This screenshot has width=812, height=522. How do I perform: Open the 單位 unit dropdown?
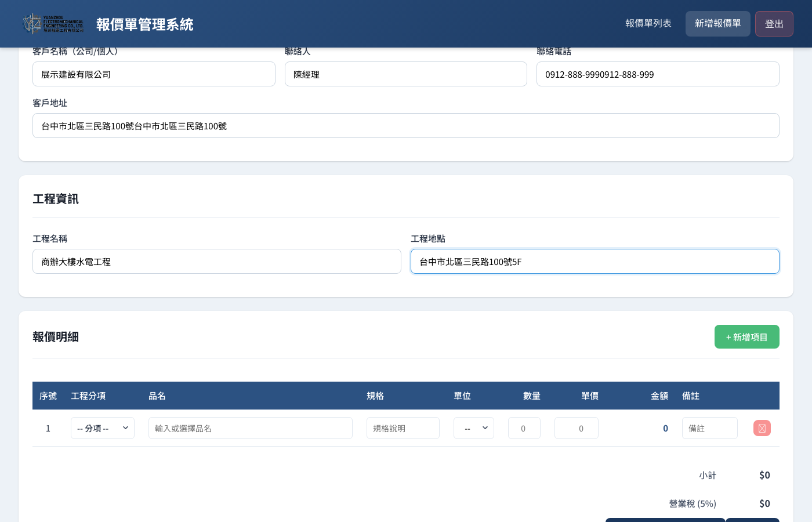point(473,428)
